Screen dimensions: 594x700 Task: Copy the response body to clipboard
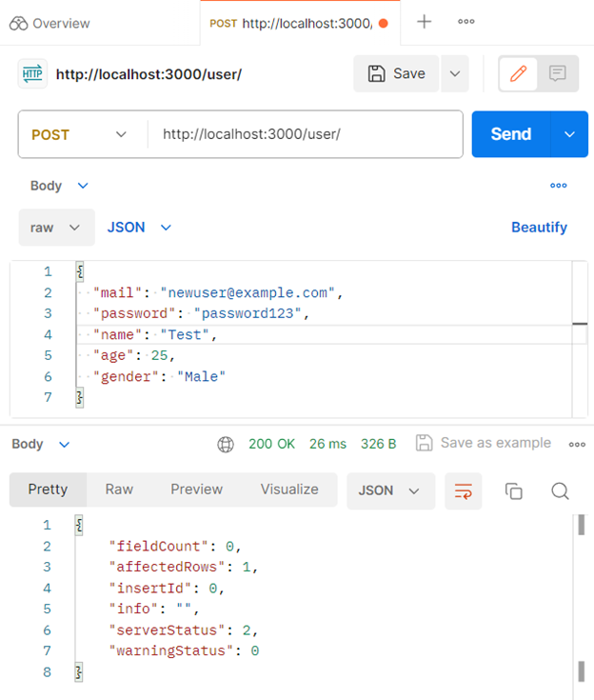click(x=513, y=490)
